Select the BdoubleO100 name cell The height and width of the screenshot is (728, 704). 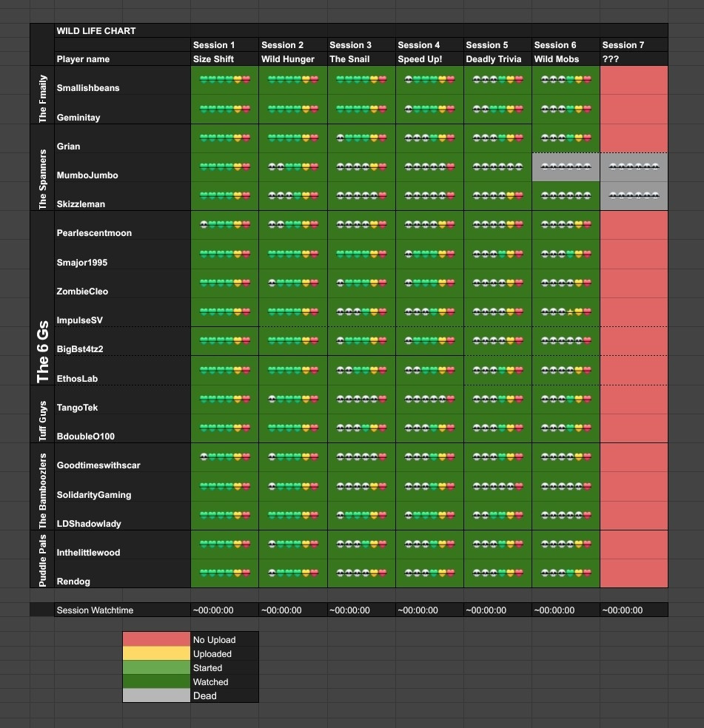pos(122,428)
